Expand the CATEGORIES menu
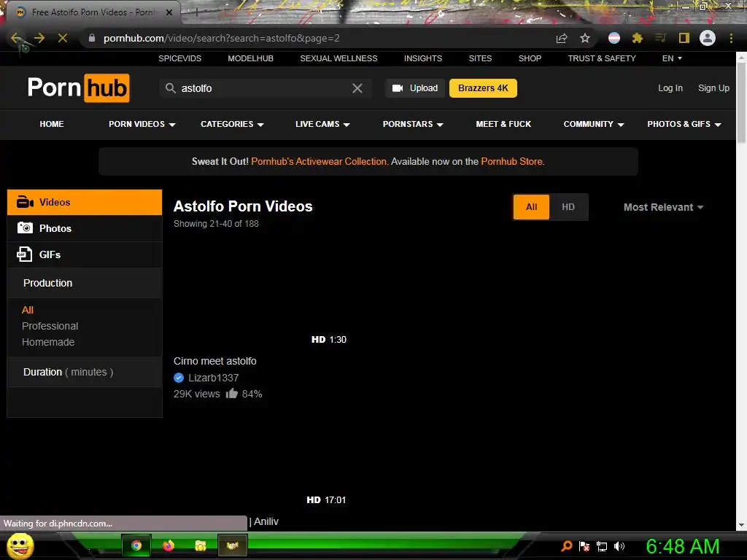The height and width of the screenshot is (560, 747). pyautogui.click(x=232, y=124)
